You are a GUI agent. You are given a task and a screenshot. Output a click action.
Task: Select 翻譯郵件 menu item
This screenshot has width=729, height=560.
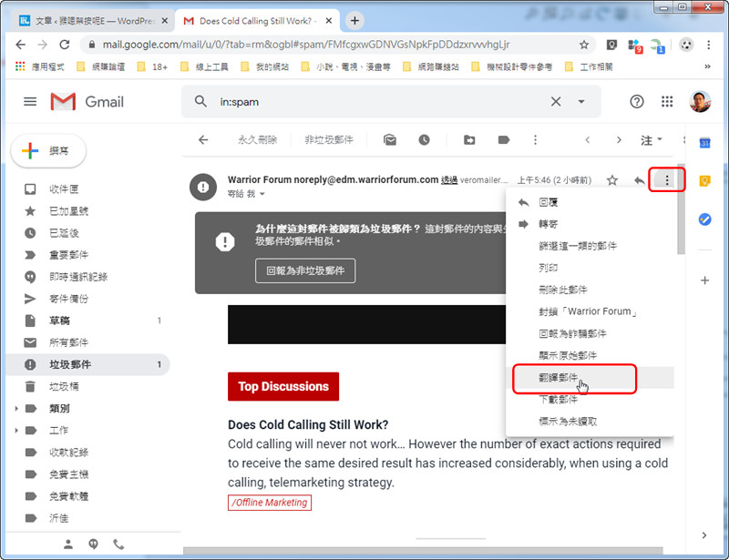pyautogui.click(x=590, y=378)
